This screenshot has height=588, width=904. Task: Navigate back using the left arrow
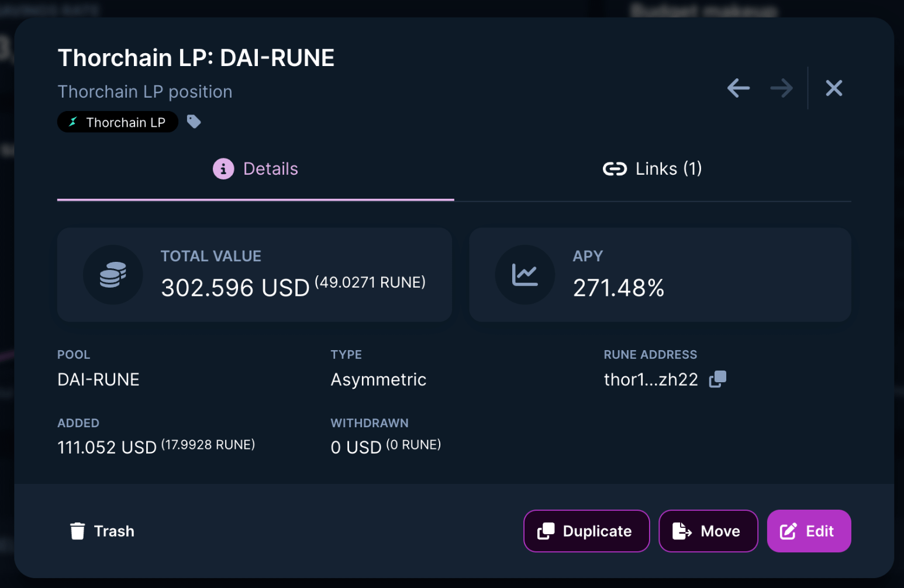point(738,88)
